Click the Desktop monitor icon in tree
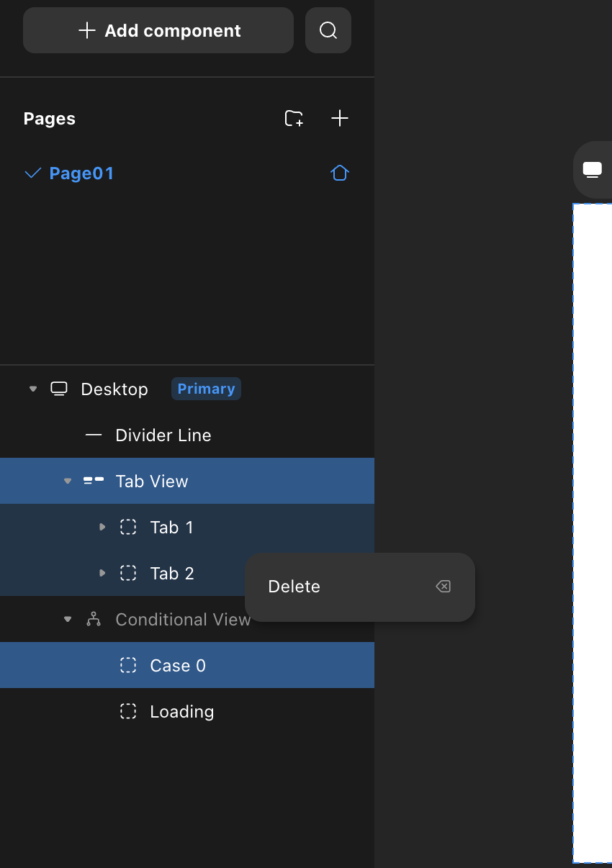This screenshot has height=868, width=612. [x=59, y=389]
